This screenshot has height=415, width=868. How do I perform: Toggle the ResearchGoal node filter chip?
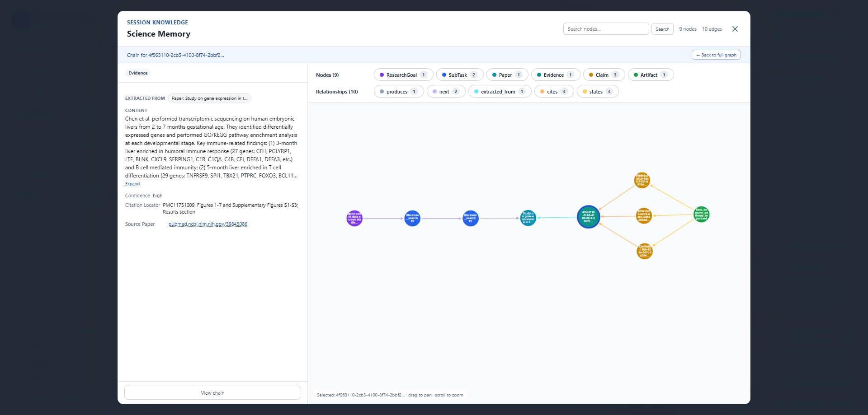click(x=403, y=75)
